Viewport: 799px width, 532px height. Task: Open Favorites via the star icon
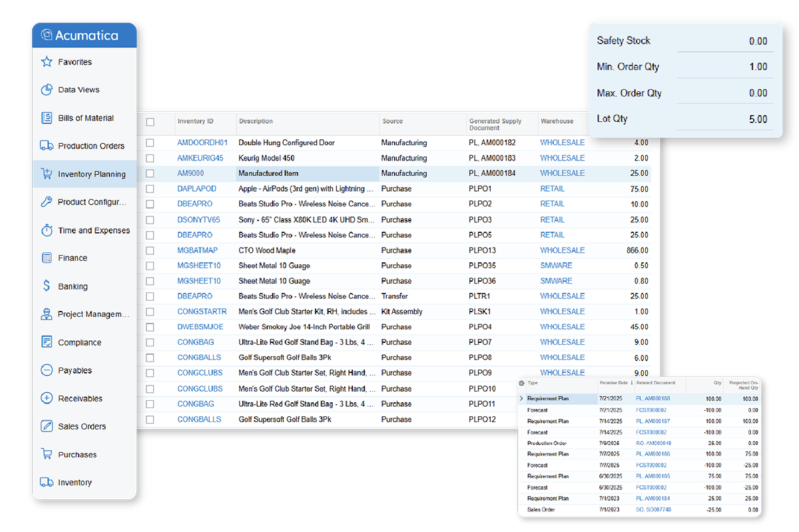tap(47, 62)
